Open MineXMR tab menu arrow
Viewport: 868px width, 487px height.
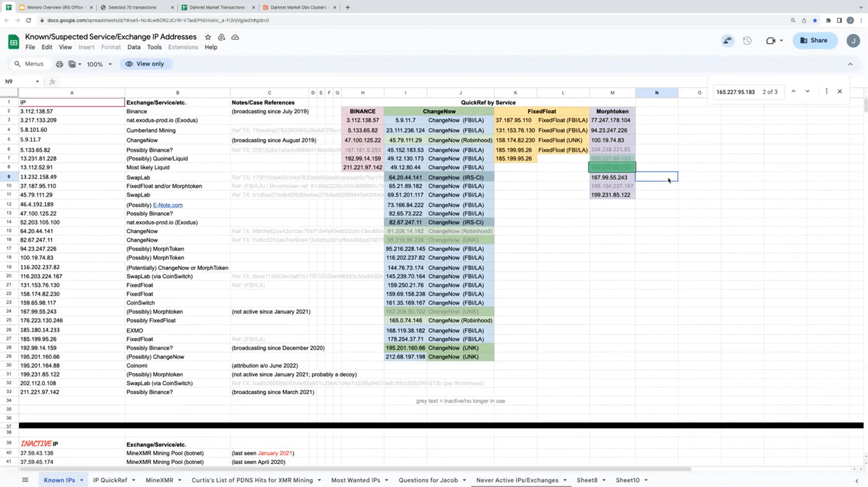(179, 480)
